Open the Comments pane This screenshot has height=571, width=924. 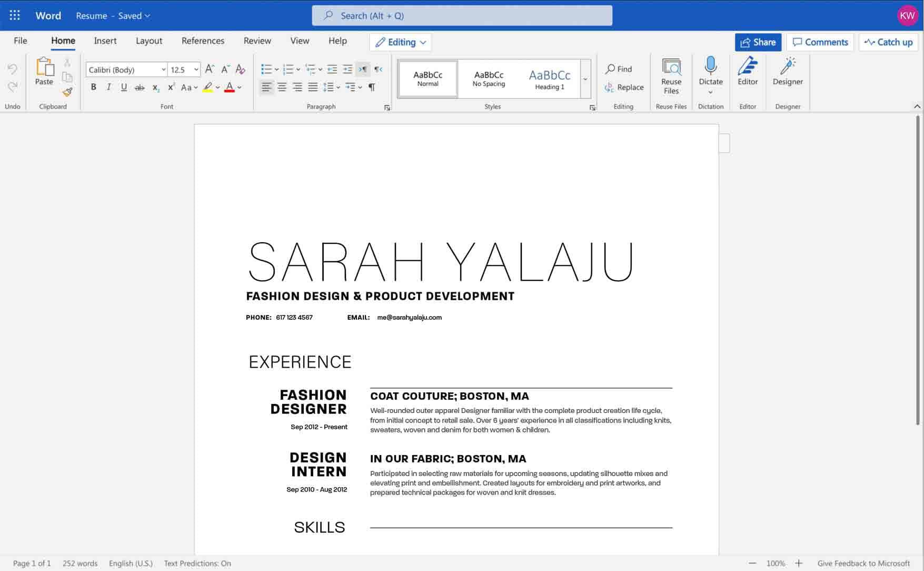(x=820, y=42)
